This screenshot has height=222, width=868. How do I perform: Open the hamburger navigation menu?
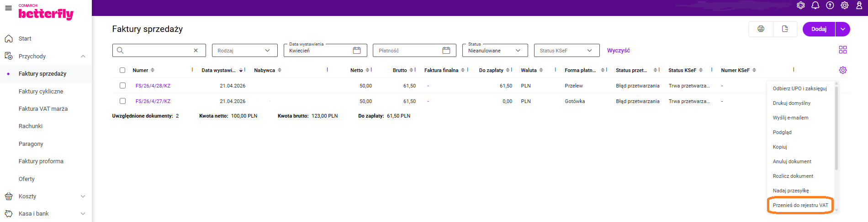8,8
